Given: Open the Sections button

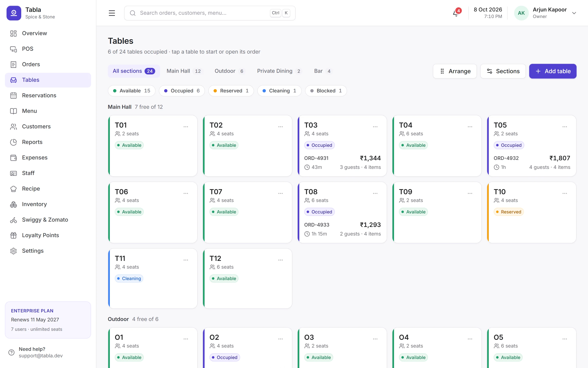Looking at the screenshot, I should click(503, 71).
